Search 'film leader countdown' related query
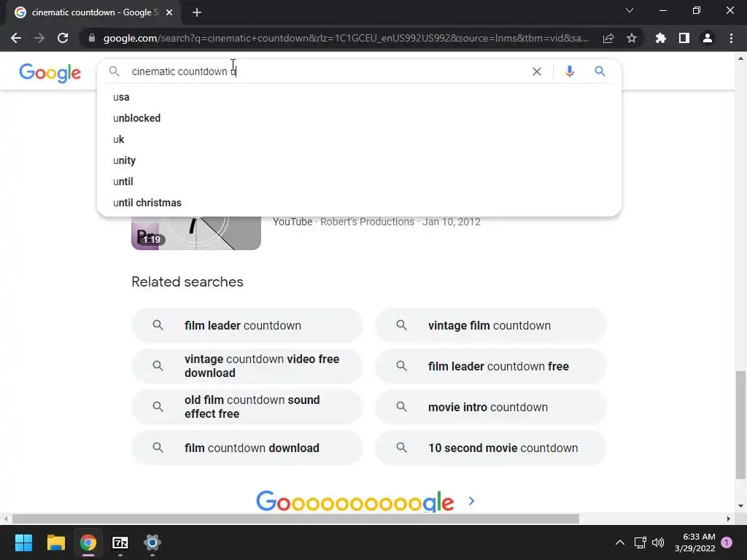 [247, 325]
